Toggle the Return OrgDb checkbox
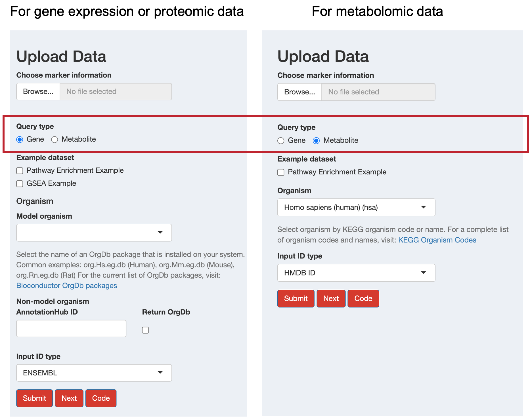The height and width of the screenshot is (418, 532). coord(145,330)
